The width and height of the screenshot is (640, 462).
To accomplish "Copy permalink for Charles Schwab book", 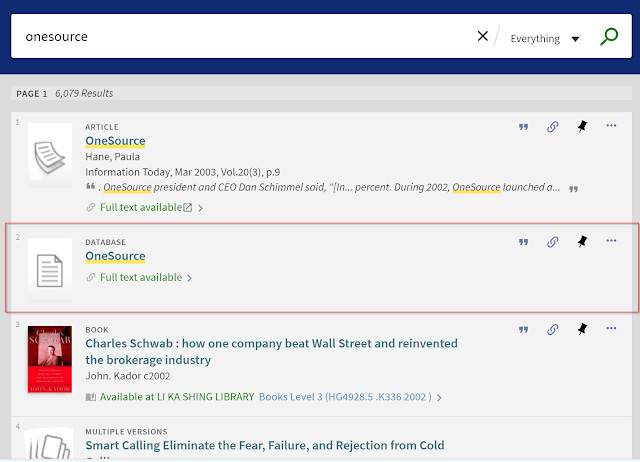I will (552, 329).
